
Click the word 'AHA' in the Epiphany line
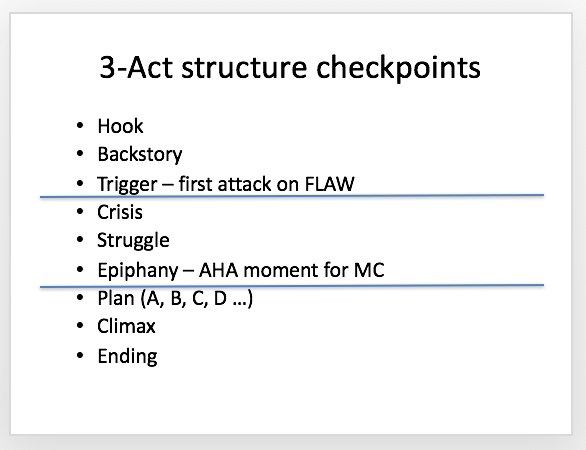tap(219, 270)
